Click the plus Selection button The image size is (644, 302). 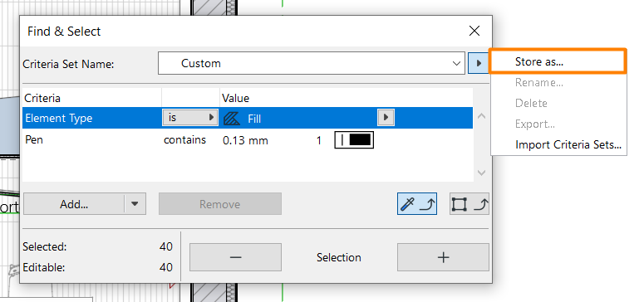pos(443,257)
